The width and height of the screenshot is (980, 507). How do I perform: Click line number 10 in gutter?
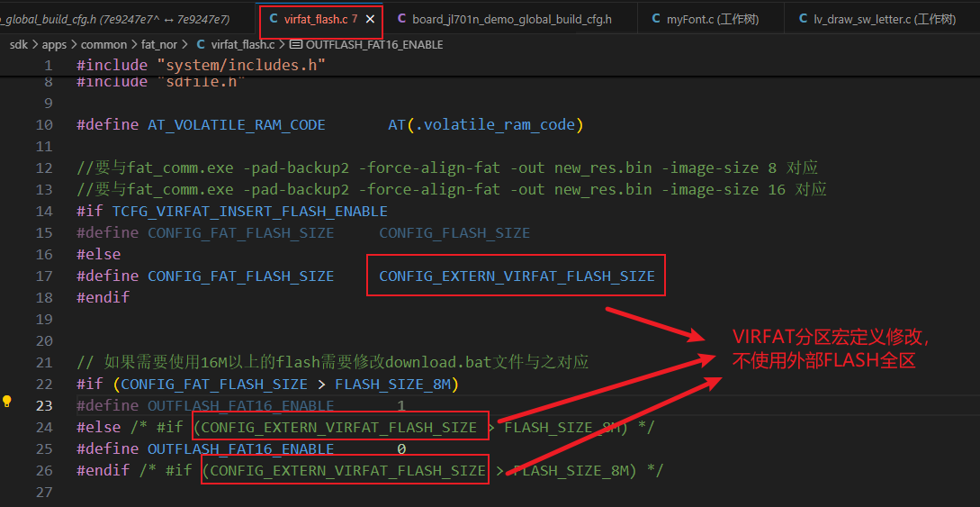[x=45, y=125]
